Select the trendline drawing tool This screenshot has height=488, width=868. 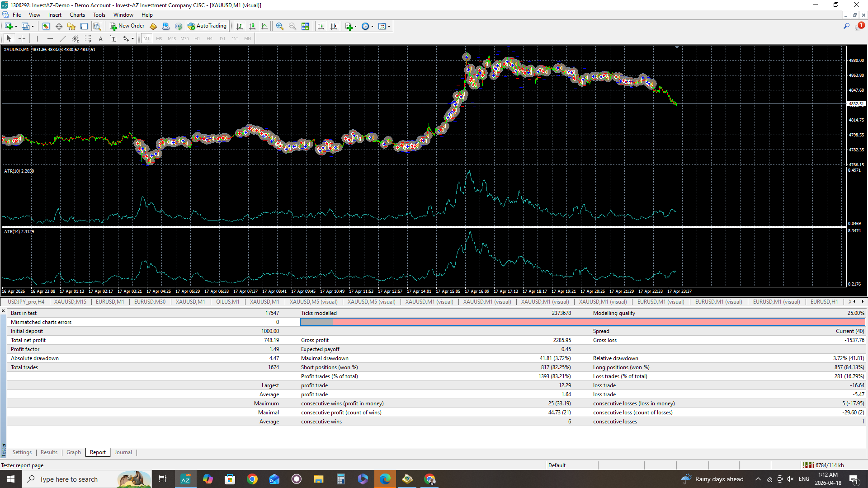(63, 39)
